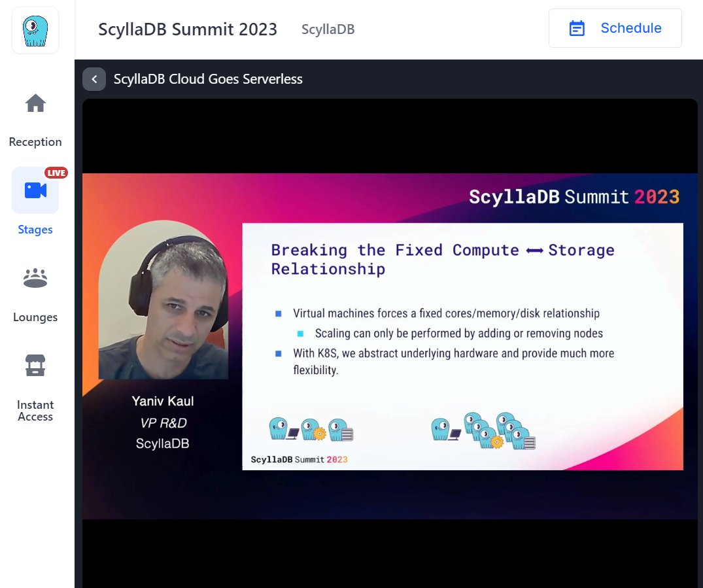Select the Stages label in sidebar
703x588 pixels.
pos(35,230)
